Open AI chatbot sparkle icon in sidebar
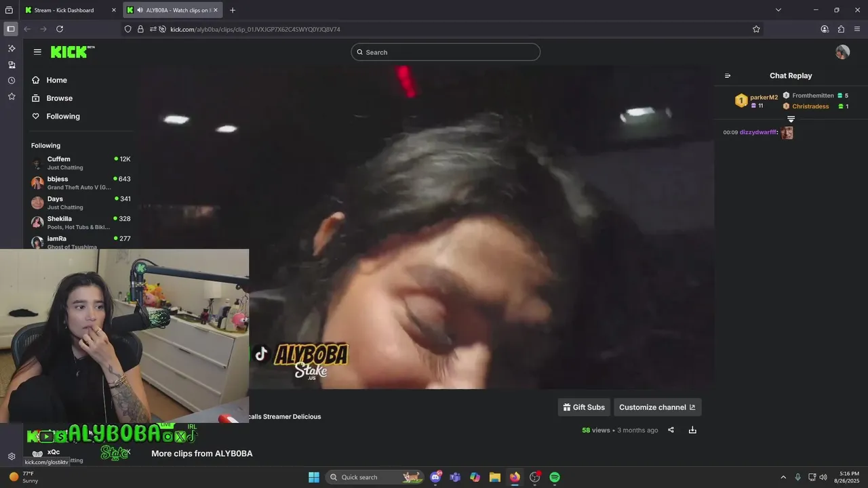 tap(12, 49)
